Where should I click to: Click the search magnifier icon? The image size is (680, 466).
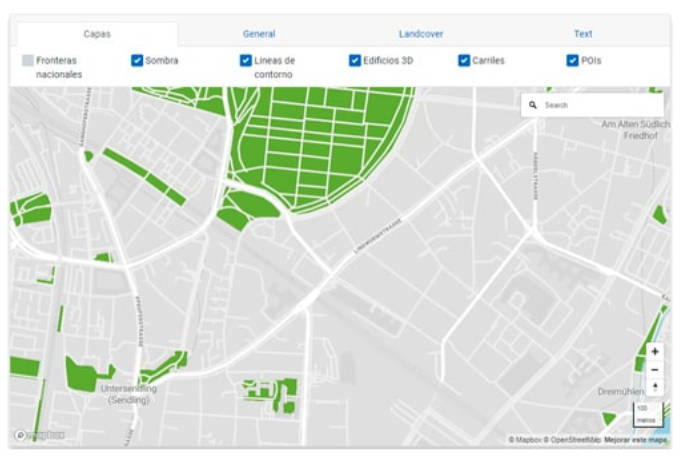coord(533,105)
